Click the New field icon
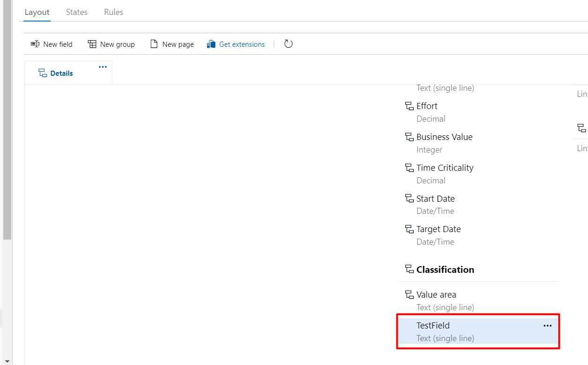 click(x=35, y=44)
